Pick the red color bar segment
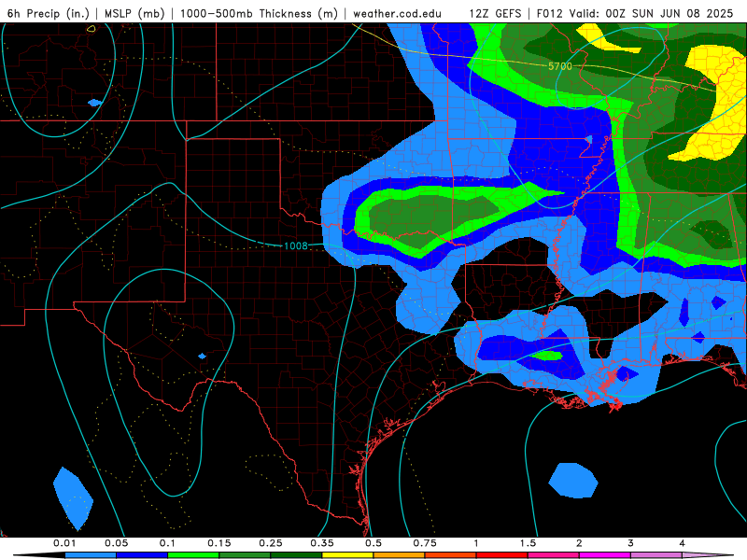Image resolution: width=747 pixels, height=560 pixels. coord(502,555)
